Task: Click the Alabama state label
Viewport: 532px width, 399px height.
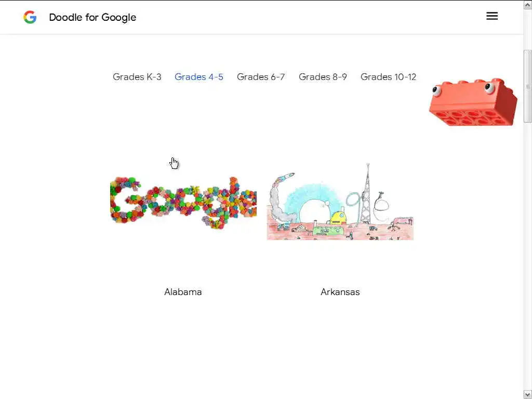Action: (x=183, y=292)
